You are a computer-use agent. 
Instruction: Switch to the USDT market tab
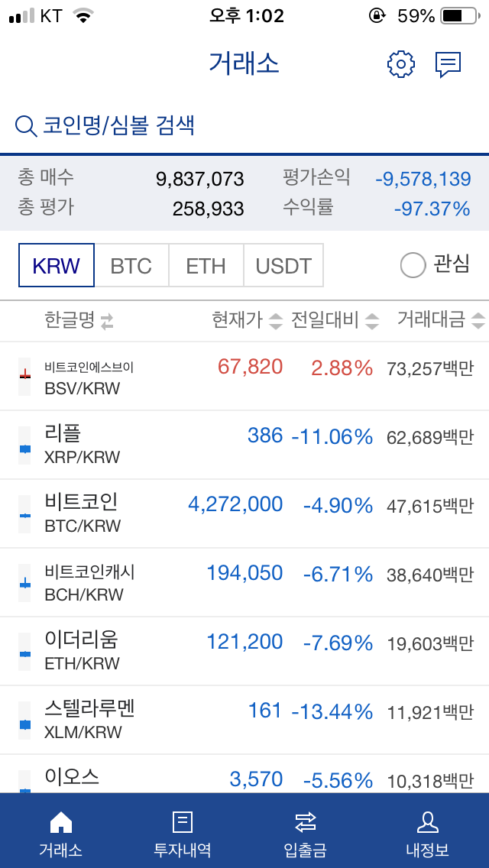pyautogui.click(x=283, y=265)
